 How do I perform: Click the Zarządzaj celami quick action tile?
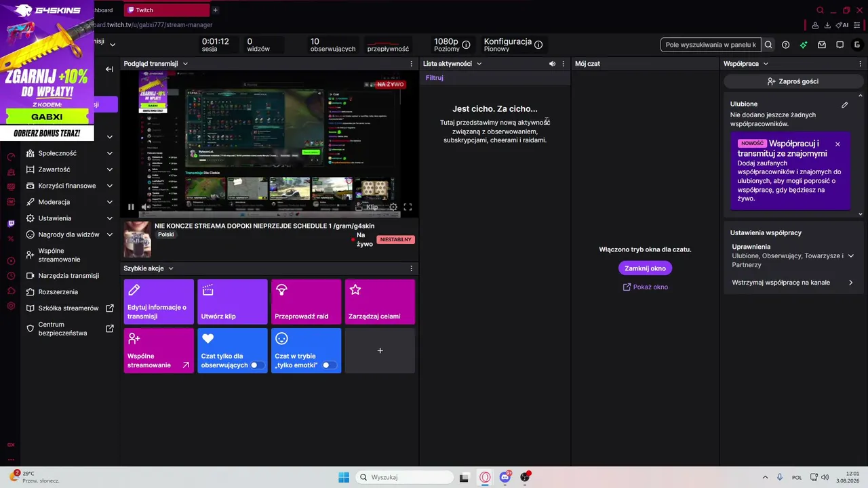[380, 302]
